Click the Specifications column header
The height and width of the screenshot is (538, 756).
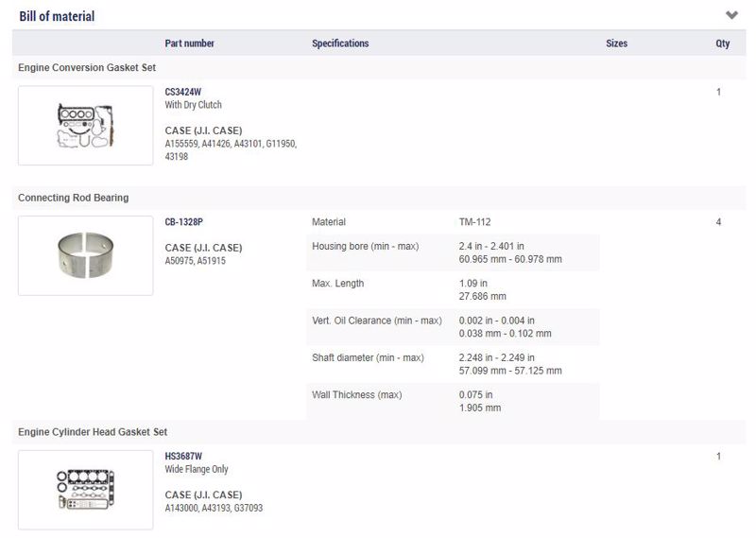pos(340,43)
